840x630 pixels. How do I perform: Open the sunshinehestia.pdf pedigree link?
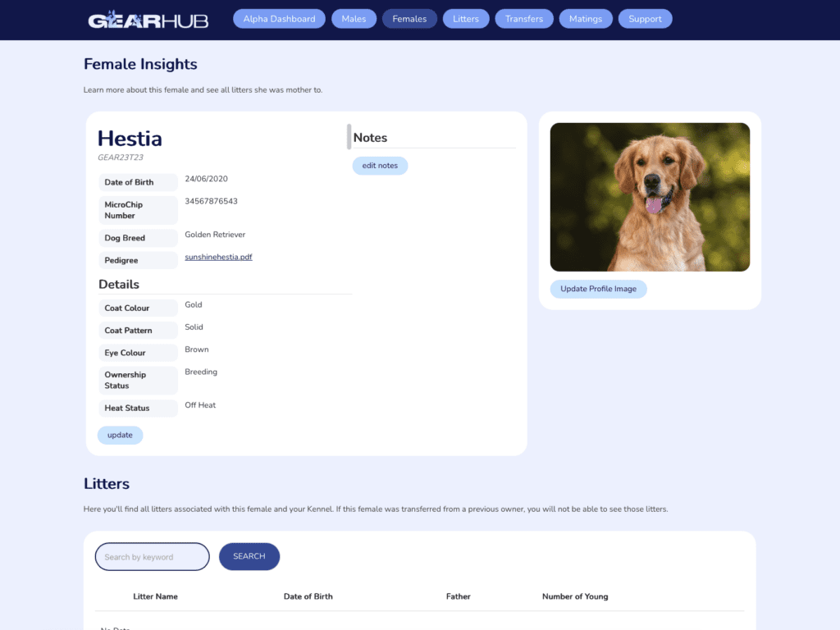coord(218,257)
